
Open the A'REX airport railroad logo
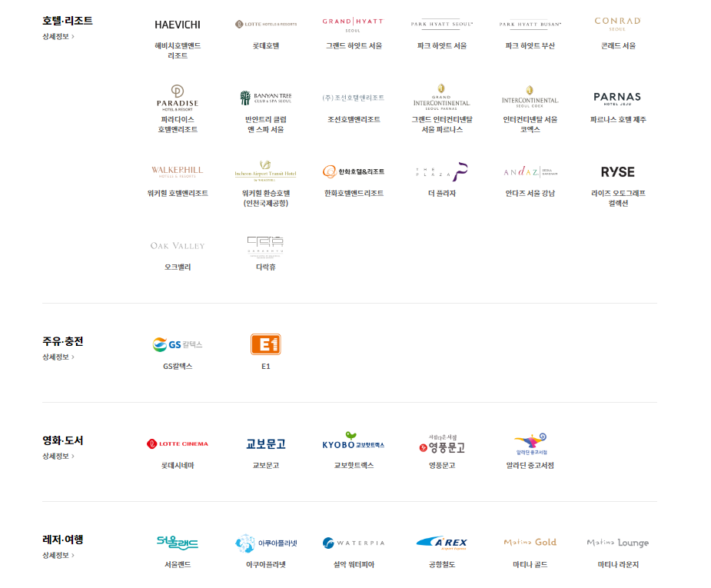click(x=442, y=543)
